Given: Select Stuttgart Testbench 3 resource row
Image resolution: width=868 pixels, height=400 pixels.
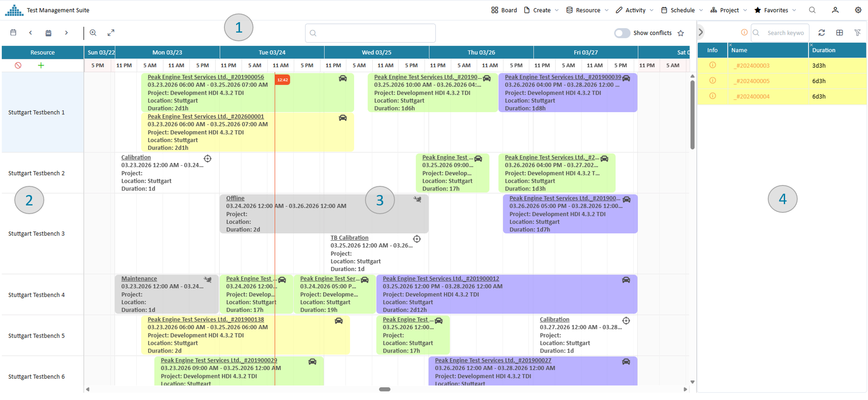Looking at the screenshot, I should [x=43, y=234].
